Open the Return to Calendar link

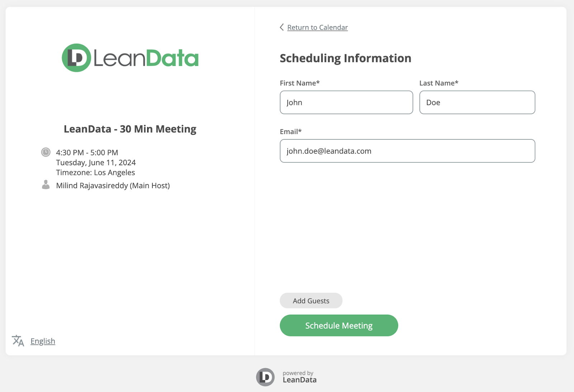(x=317, y=28)
